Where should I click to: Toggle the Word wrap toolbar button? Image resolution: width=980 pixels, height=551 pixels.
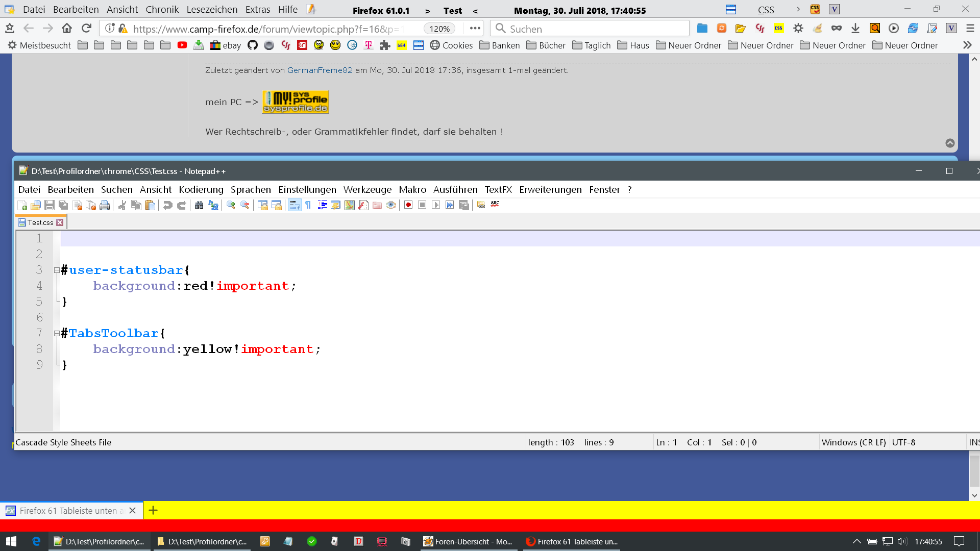pyautogui.click(x=295, y=205)
